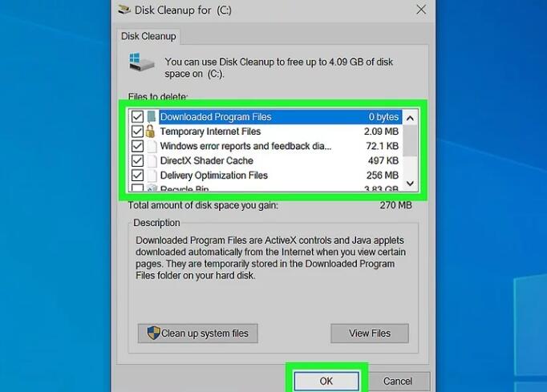Click the file list scroll up arrow
This screenshot has width=547, height=392.
[411, 118]
